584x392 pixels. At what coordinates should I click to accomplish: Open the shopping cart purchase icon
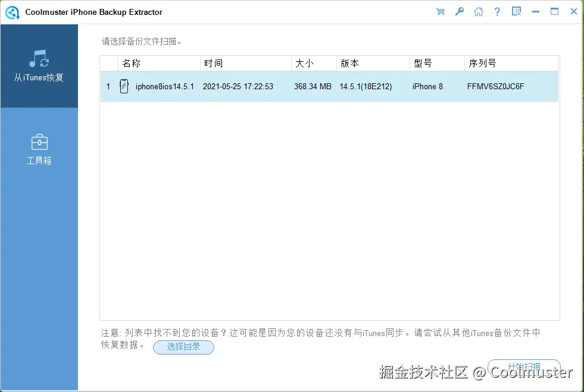440,11
